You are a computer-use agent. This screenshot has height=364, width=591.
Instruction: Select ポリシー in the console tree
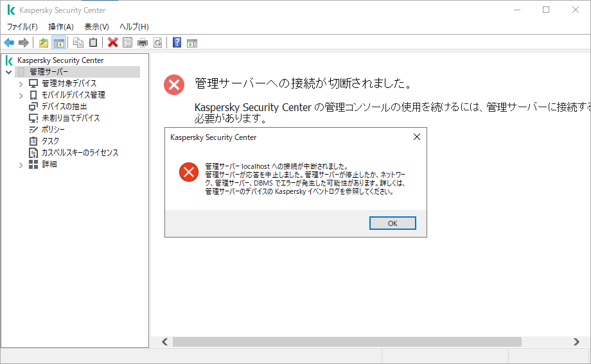[x=53, y=130]
